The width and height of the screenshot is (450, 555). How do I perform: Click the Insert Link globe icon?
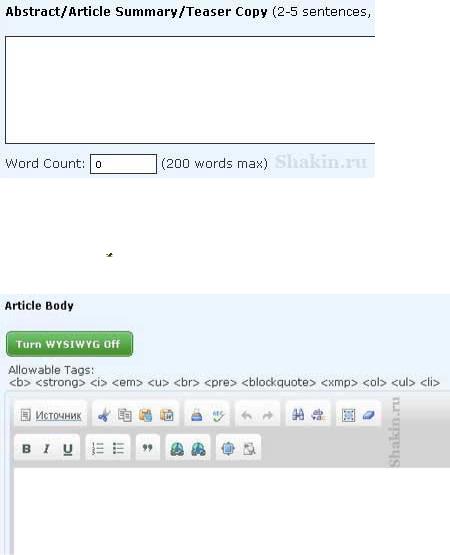click(177, 449)
